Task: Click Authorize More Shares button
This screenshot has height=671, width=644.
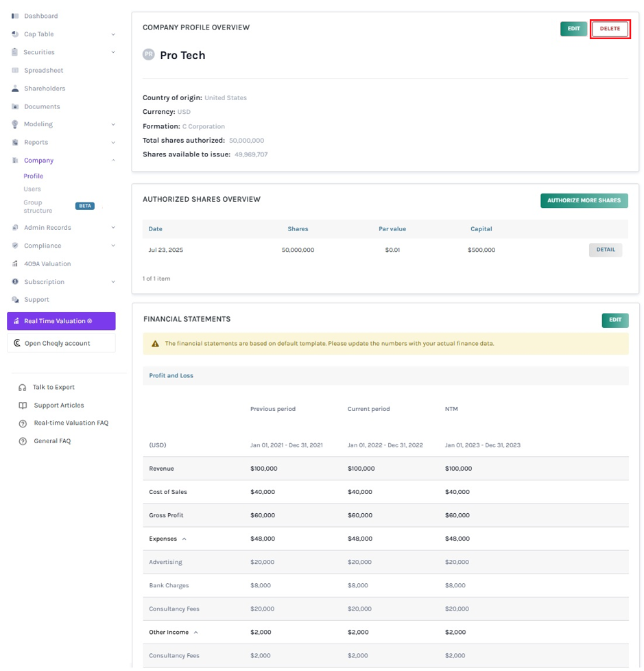Action: coord(584,200)
